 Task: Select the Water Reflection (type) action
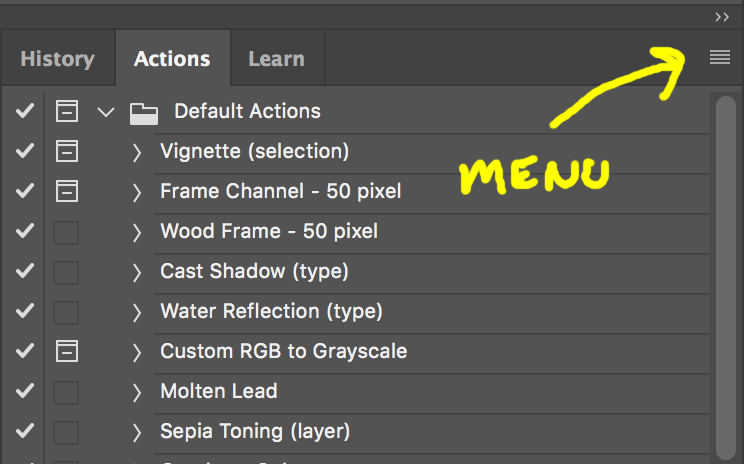click(x=271, y=311)
